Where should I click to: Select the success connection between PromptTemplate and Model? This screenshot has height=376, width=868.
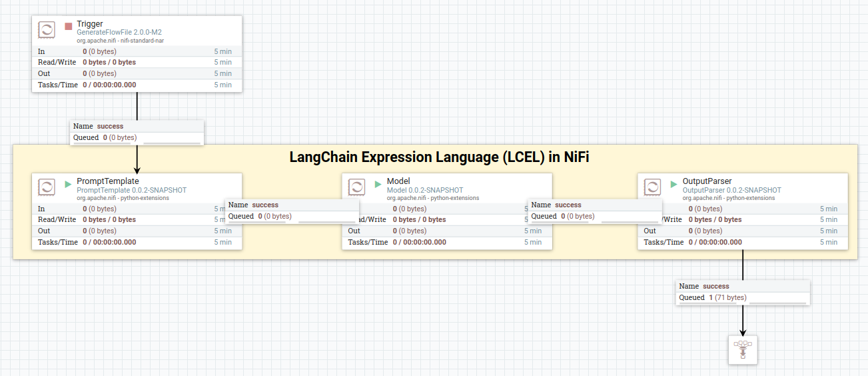(x=292, y=211)
